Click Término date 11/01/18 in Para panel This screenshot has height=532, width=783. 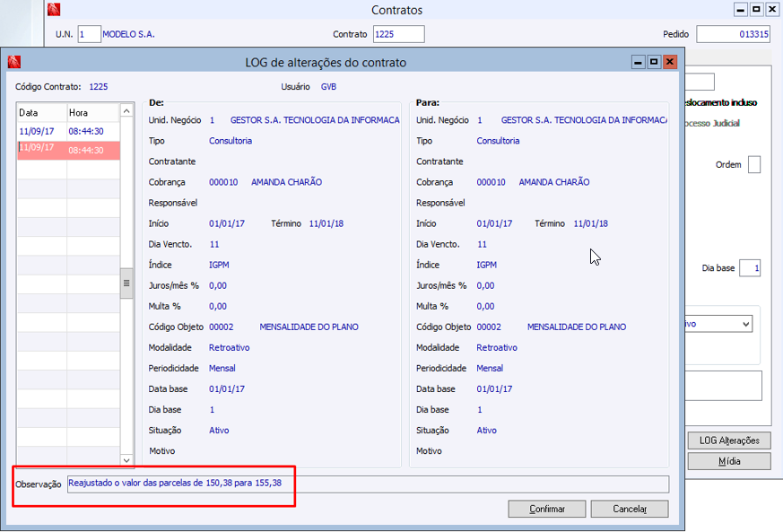click(x=591, y=223)
